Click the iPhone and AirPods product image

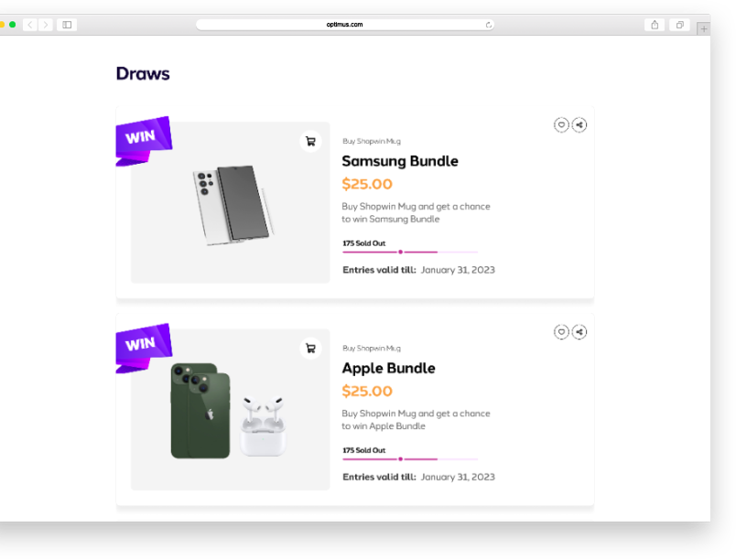227,411
